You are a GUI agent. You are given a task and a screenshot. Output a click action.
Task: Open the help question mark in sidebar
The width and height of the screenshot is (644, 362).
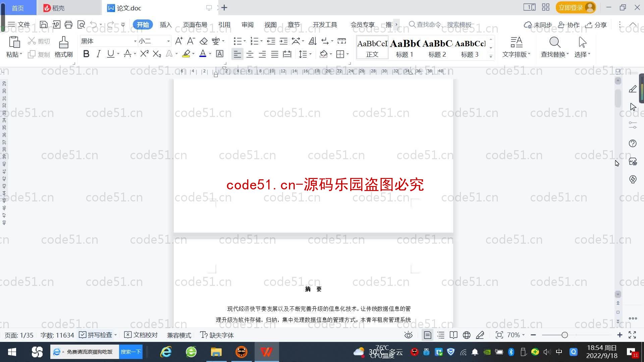tap(633, 143)
